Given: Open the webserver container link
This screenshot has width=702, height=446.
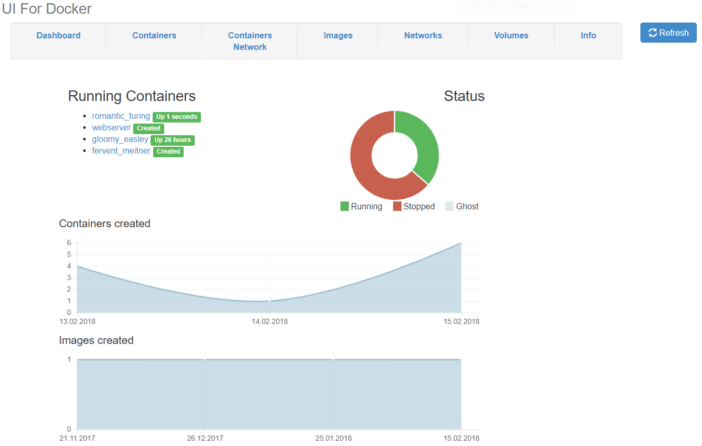Looking at the screenshot, I should 111,128.
